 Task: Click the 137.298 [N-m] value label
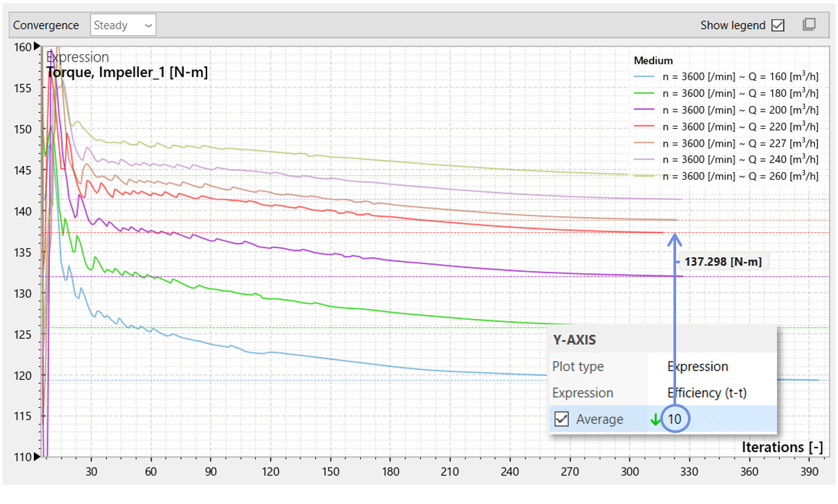pyautogui.click(x=723, y=262)
